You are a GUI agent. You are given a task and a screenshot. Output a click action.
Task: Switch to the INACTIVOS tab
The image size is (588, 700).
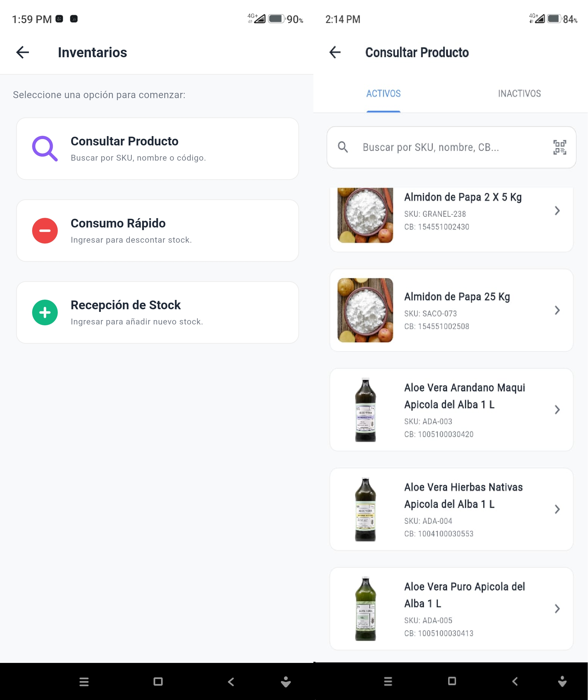click(x=519, y=94)
